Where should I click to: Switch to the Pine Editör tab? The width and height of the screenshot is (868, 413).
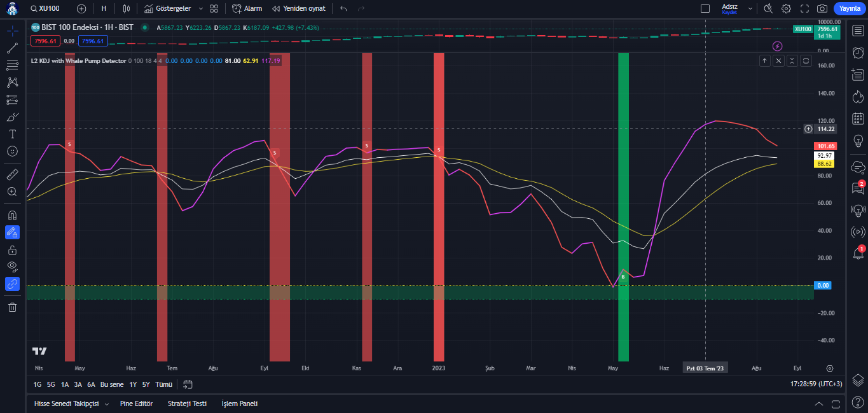[136, 403]
